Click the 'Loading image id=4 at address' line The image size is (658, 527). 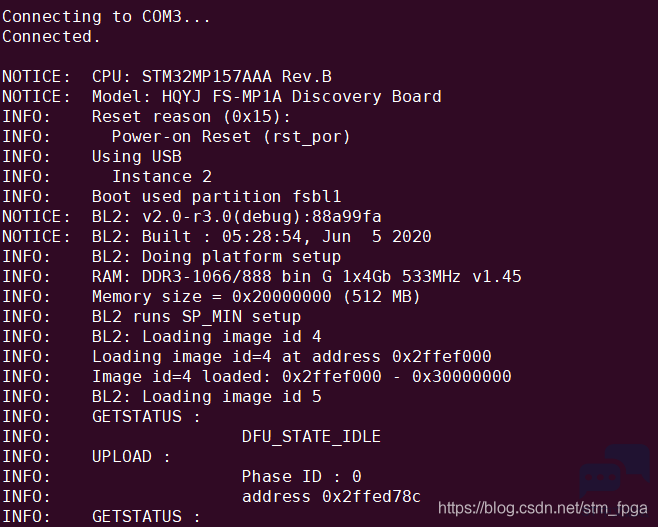click(x=292, y=357)
